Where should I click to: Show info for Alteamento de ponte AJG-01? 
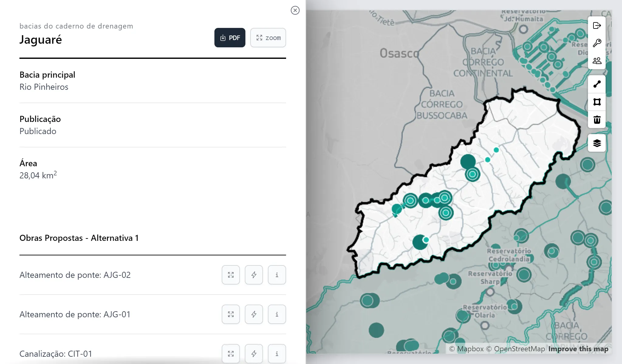pyautogui.click(x=277, y=314)
